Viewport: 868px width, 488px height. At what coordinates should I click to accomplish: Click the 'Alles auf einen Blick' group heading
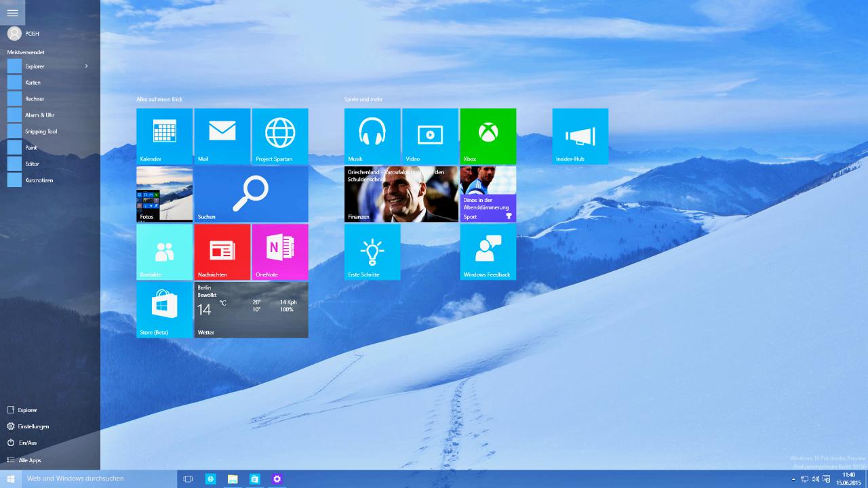(159, 100)
